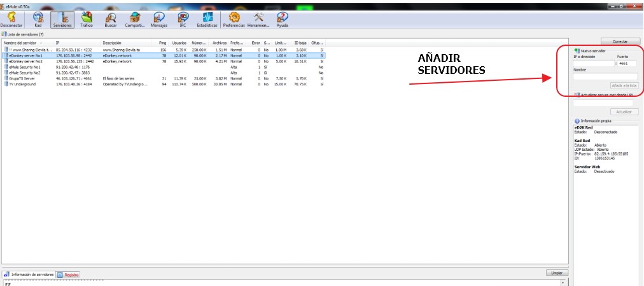Click the Añadir a la lista button
644x286 pixels.
(x=624, y=85)
